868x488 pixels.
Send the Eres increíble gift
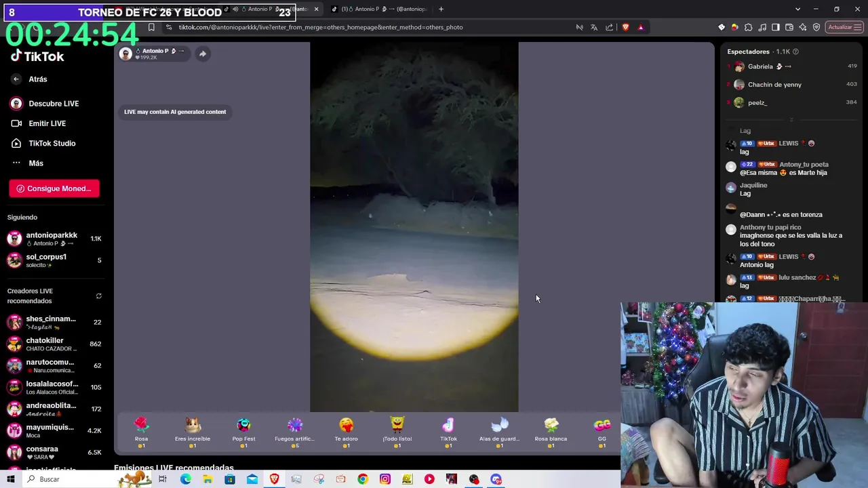tap(193, 432)
